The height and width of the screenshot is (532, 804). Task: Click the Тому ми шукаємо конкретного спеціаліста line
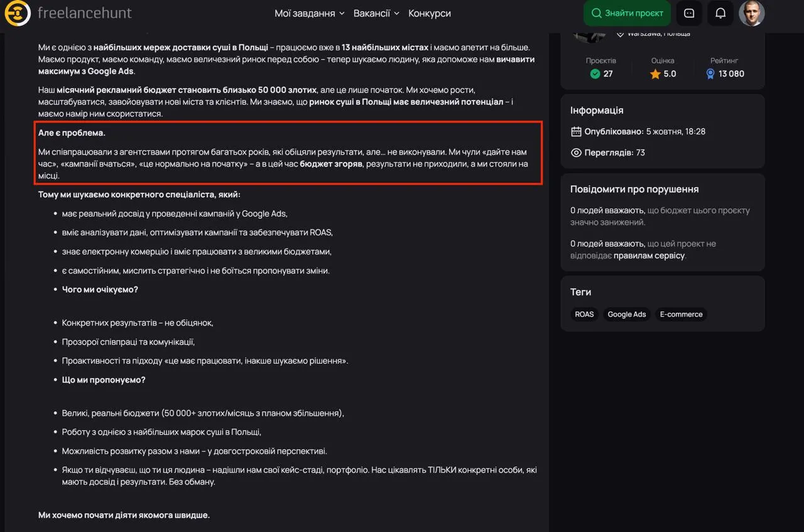139,195
